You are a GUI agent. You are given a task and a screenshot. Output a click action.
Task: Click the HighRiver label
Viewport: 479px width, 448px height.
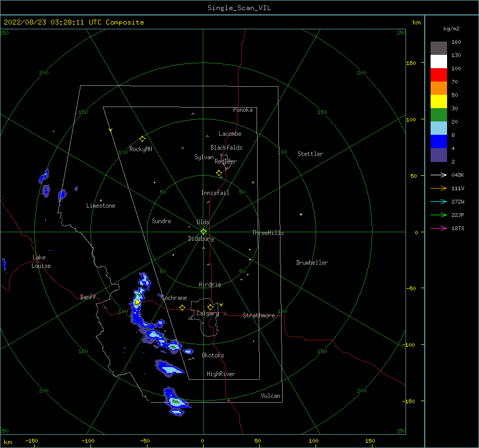pos(221,374)
